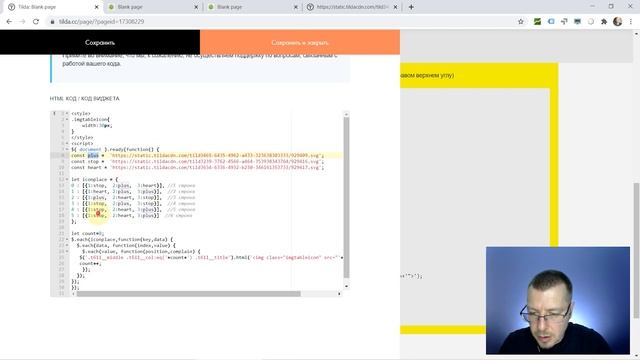The width and height of the screenshot is (640, 360).
Task: Click the webcam video overlay of presenter
Action: (558, 300)
